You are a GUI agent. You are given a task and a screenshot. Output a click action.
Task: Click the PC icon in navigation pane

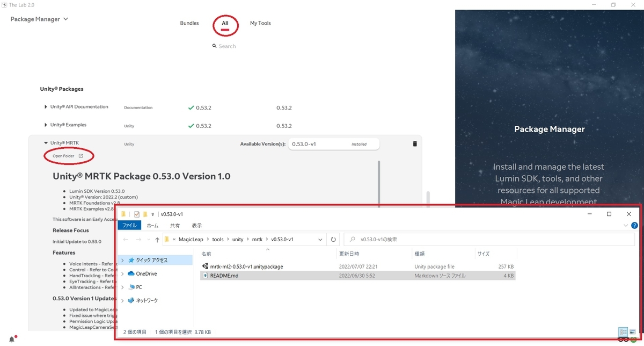(x=131, y=287)
